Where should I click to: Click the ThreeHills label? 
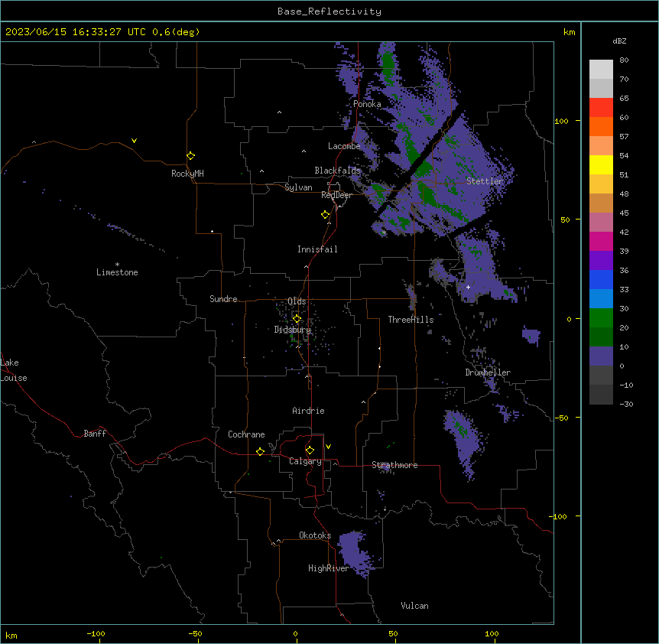tap(411, 320)
